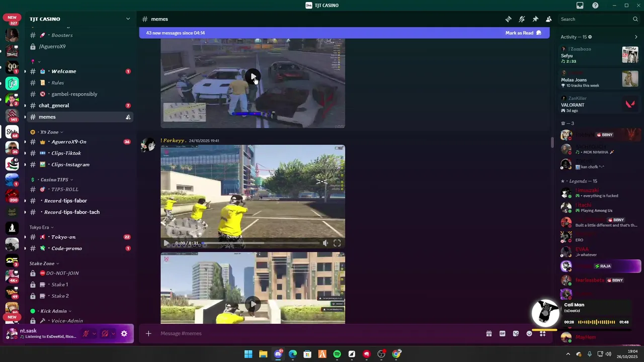
Task: Click the search magnifier icon
Action: coord(635,19)
